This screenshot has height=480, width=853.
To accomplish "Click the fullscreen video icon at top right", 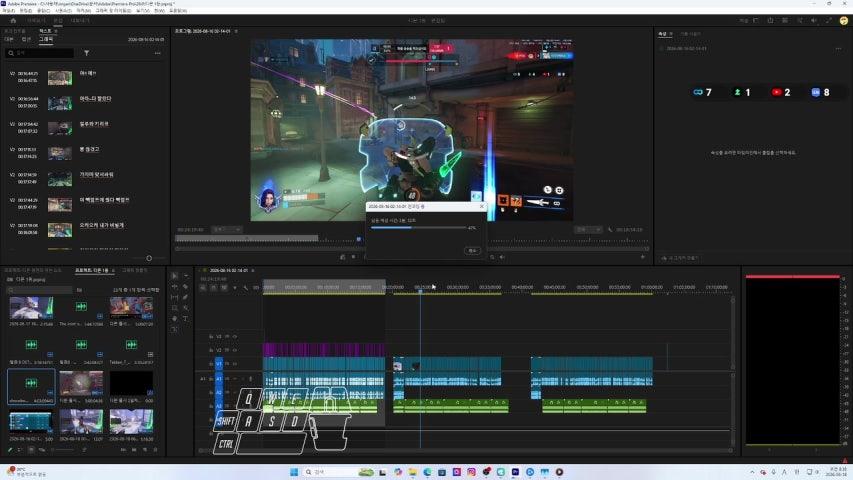I will (829, 21).
